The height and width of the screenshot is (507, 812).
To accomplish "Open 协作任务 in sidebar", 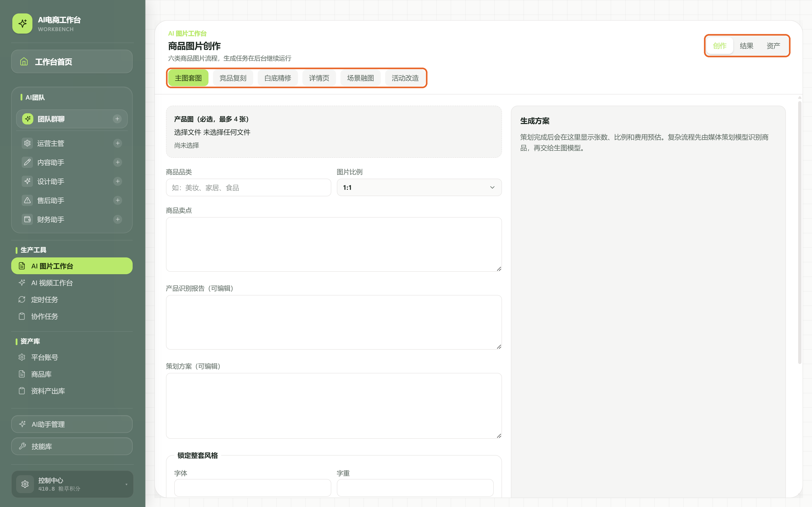I will coord(72,316).
